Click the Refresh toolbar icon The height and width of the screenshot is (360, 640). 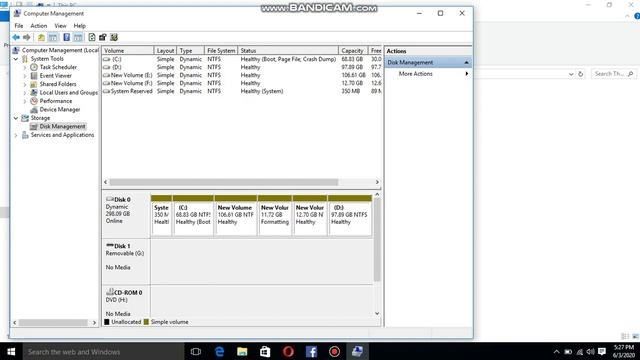tap(92, 38)
